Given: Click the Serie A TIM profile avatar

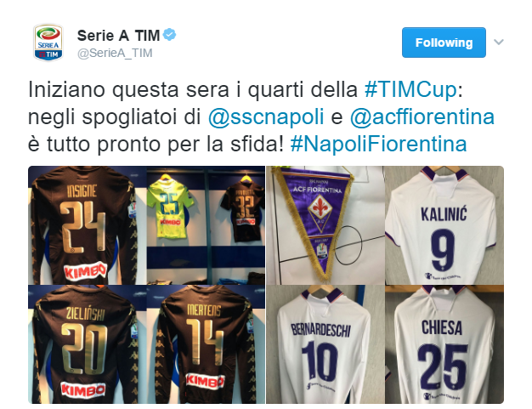Looking at the screenshot, I should click(x=48, y=43).
